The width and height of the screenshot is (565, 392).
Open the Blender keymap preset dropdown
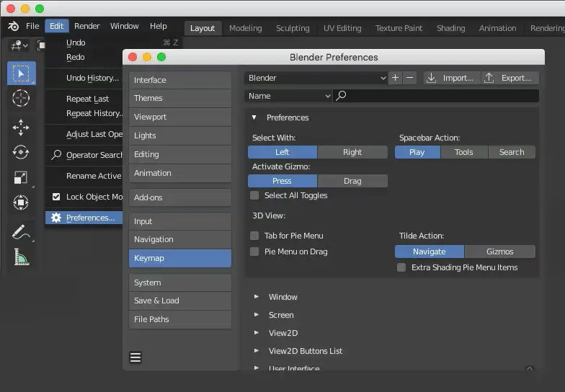click(316, 78)
